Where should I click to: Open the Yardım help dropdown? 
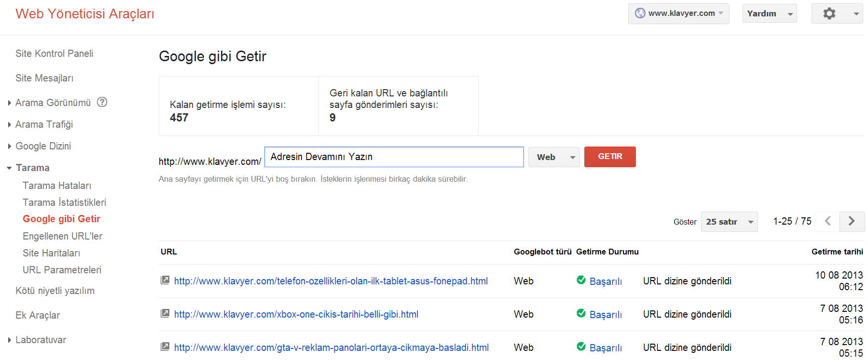[769, 13]
